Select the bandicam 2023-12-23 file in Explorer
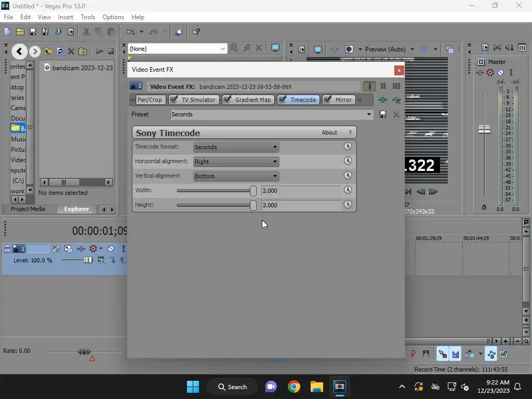 [x=79, y=68]
